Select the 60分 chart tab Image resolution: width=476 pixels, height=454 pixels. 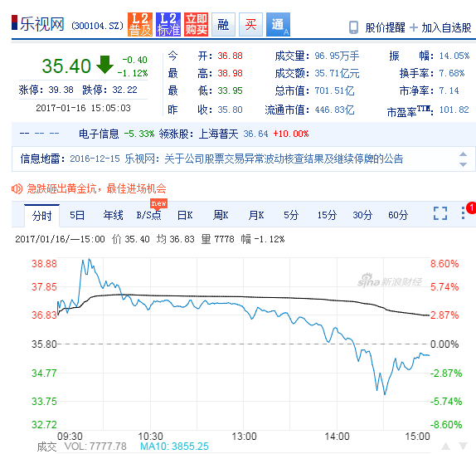point(398,216)
